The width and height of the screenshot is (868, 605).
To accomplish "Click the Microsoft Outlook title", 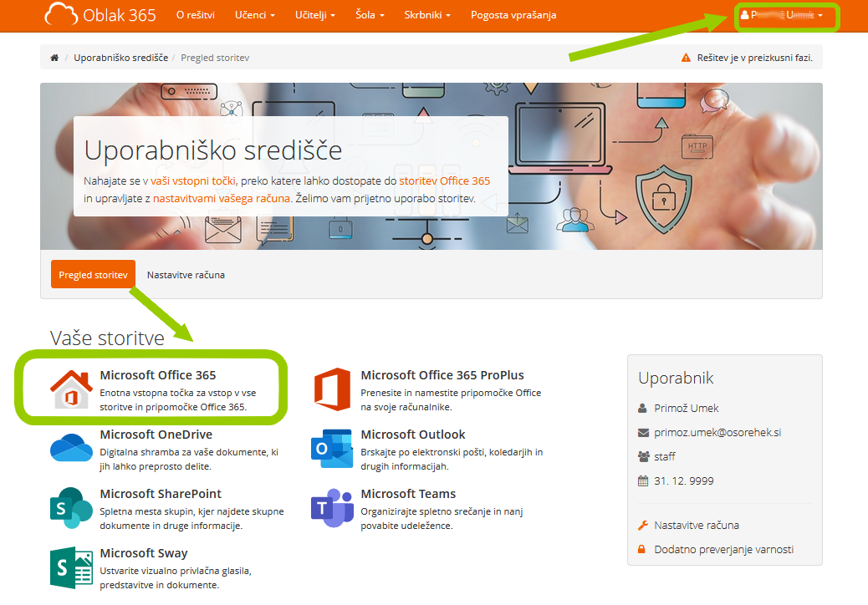I will point(413,435).
